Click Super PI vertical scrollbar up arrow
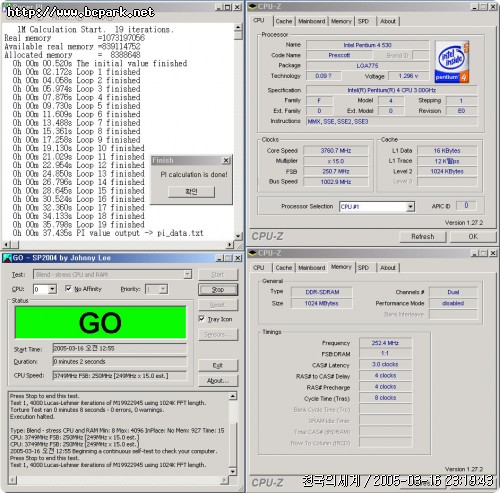Image resolution: width=500 pixels, height=493 pixels. point(238,27)
